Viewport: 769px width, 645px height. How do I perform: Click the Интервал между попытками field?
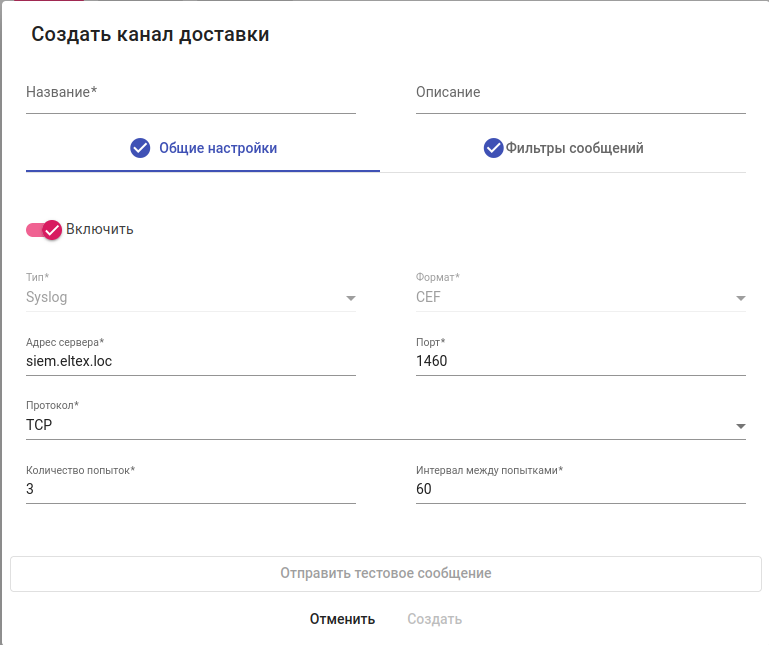coord(580,489)
